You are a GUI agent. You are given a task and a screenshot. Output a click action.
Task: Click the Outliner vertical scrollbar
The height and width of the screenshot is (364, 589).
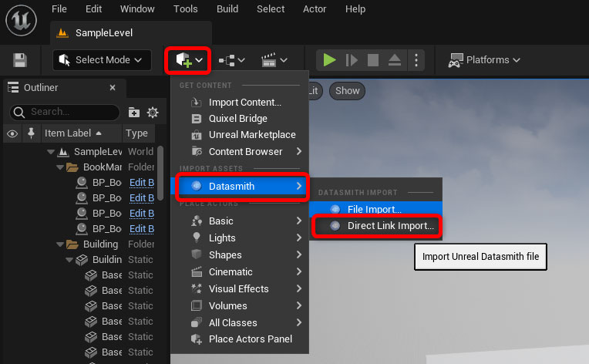tap(160, 174)
